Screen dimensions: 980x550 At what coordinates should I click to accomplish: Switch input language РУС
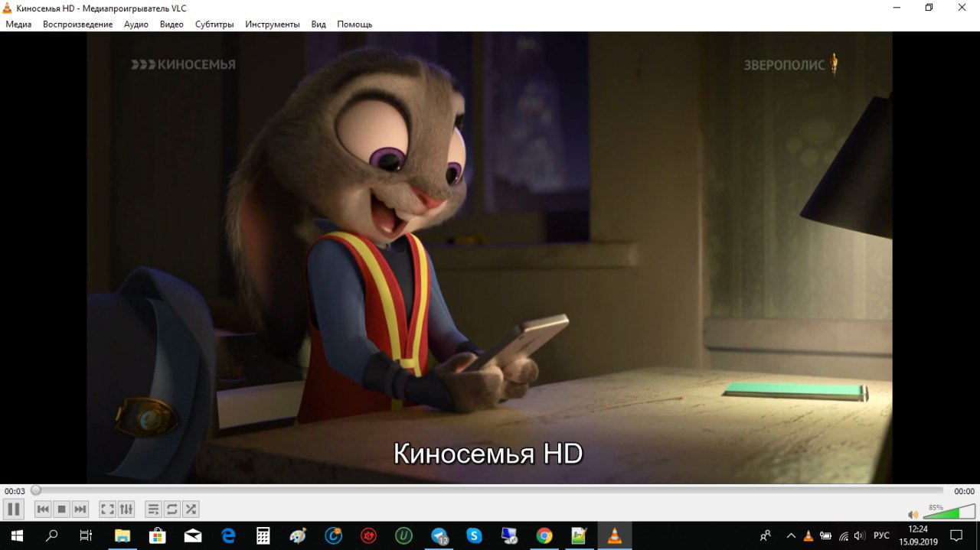point(881,535)
